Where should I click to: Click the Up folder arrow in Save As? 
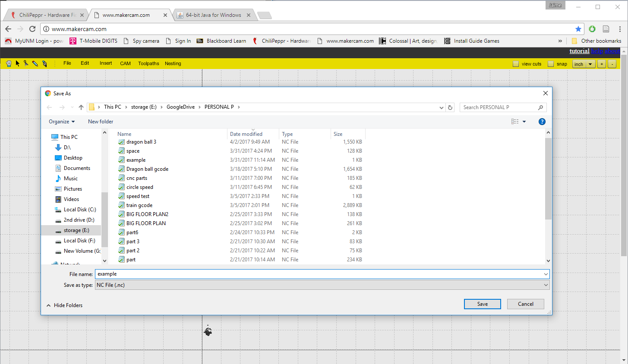[x=81, y=107]
